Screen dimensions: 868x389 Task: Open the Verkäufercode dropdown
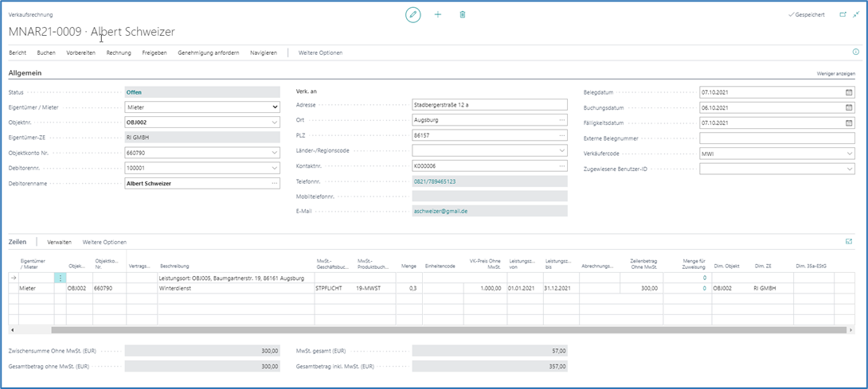click(849, 154)
